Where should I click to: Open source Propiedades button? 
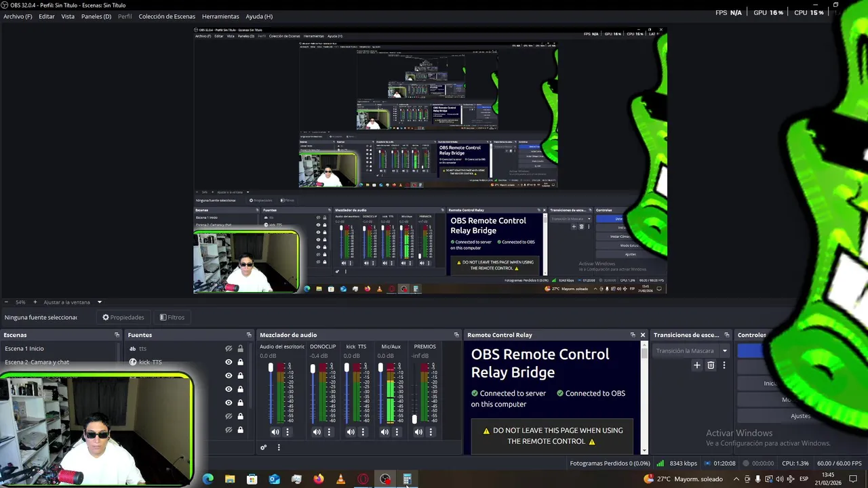point(123,317)
